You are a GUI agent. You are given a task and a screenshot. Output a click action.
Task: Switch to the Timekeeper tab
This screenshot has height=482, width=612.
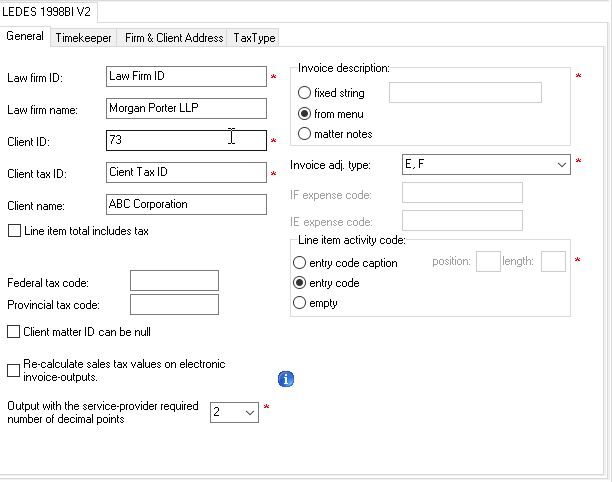(83, 38)
